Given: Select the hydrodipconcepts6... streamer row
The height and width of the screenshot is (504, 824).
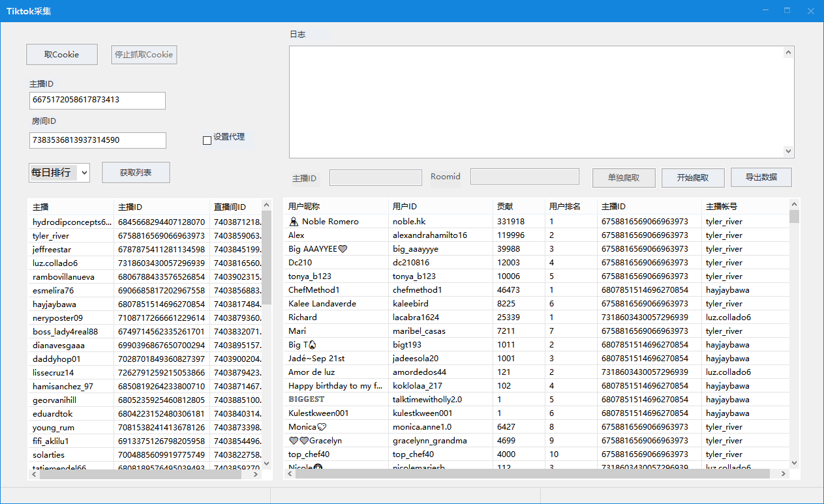Looking at the screenshot, I should tap(145, 222).
